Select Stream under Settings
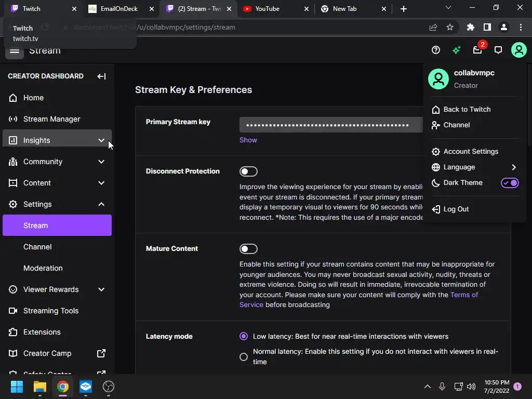Image resolution: width=532 pixels, height=399 pixels. (57, 225)
